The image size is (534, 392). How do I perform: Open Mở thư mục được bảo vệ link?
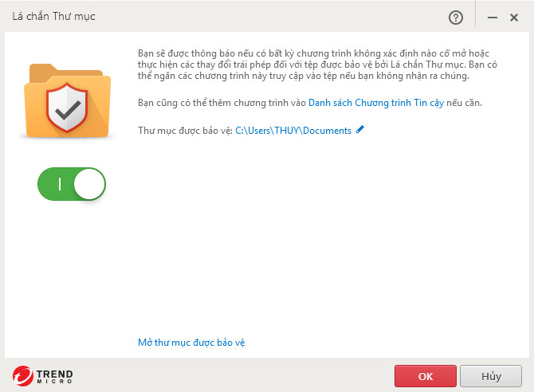[x=191, y=343]
